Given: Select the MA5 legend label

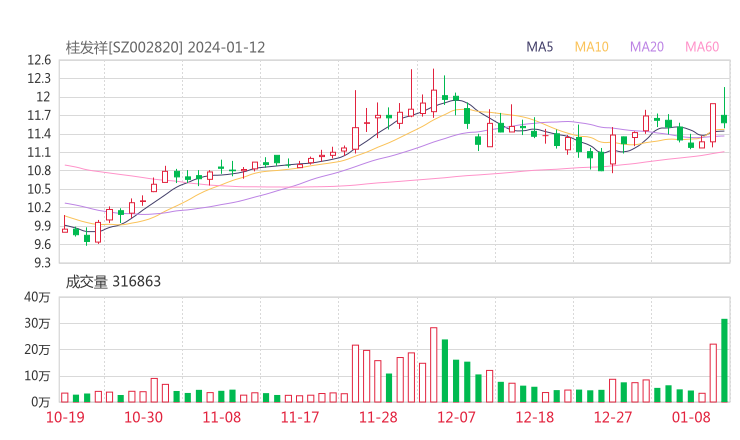Looking at the screenshot, I should [539, 47].
